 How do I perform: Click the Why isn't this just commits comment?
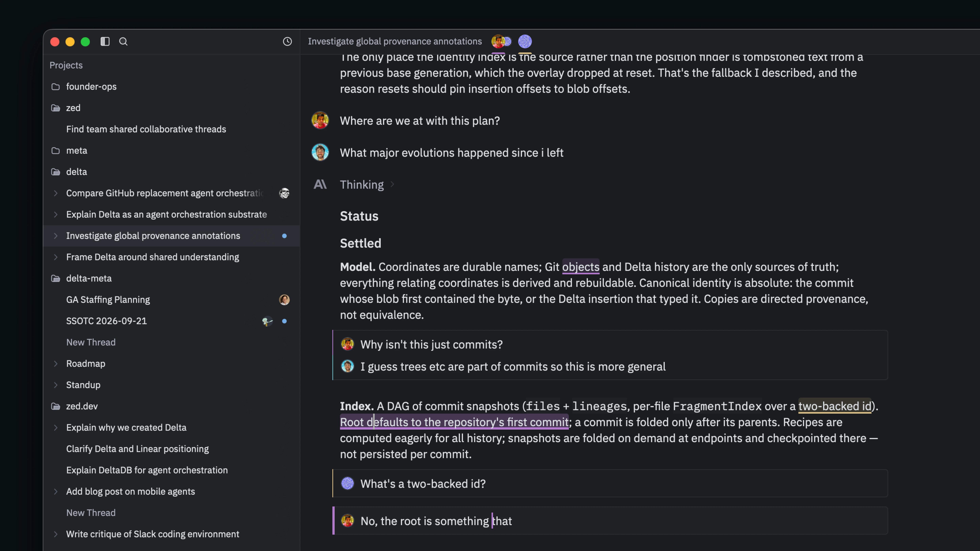431,344
